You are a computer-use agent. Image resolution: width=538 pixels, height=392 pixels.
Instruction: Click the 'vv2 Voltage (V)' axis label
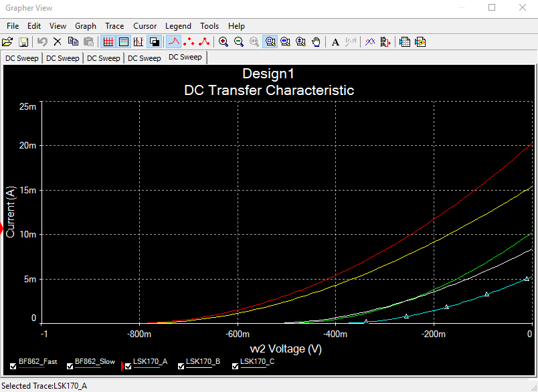click(x=286, y=349)
